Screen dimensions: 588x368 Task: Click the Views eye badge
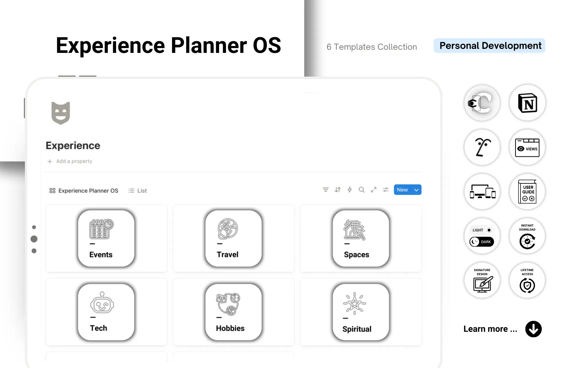click(527, 147)
